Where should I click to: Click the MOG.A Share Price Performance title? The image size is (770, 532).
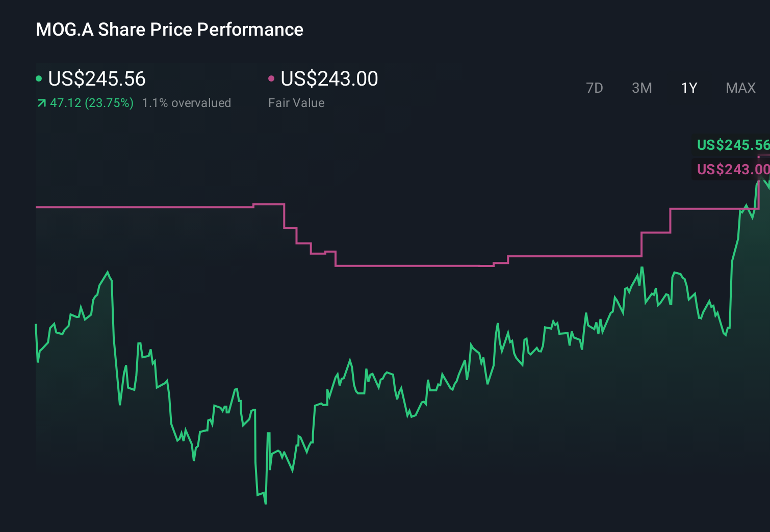tap(169, 29)
